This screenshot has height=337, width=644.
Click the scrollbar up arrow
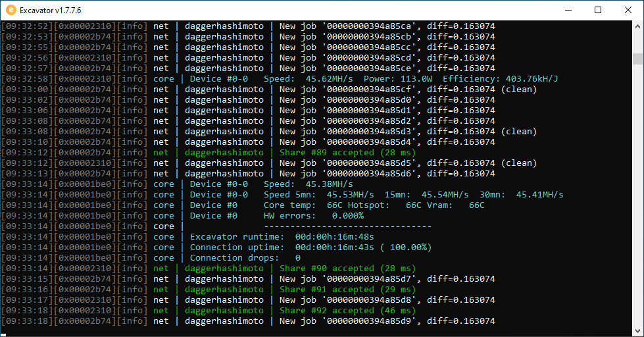pos(637,26)
